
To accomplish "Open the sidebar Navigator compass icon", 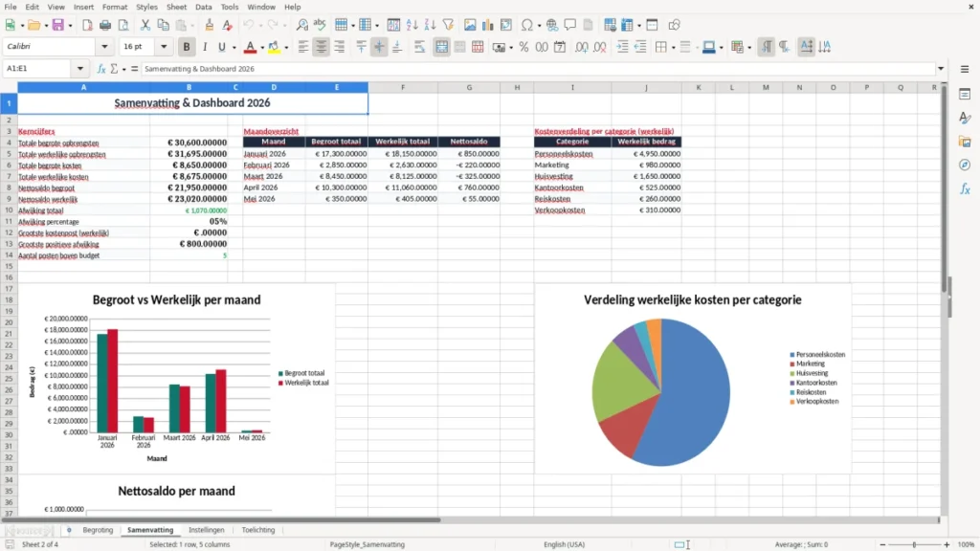I will (965, 165).
